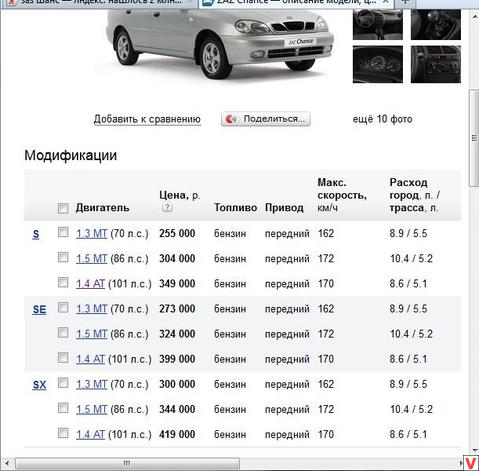Open 1.5 MT link in the 304 000 row
This screenshot has height=471, width=479.
[92, 259]
